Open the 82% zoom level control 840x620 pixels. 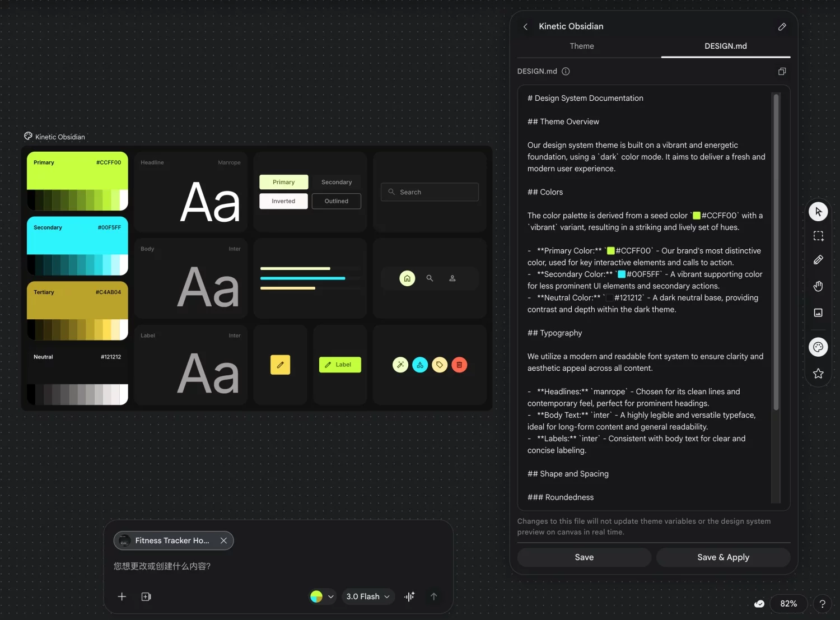pyautogui.click(x=788, y=603)
